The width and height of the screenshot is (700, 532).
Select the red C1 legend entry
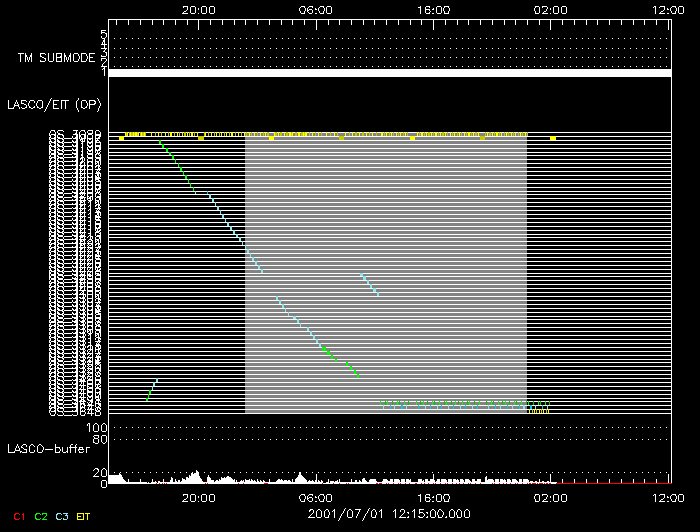(x=19, y=517)
